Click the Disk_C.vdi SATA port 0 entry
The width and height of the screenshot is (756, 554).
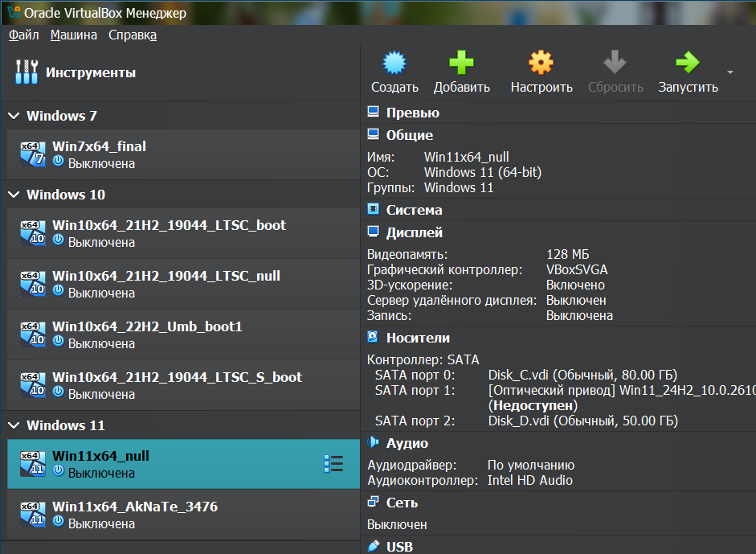(x=582, y=375)
